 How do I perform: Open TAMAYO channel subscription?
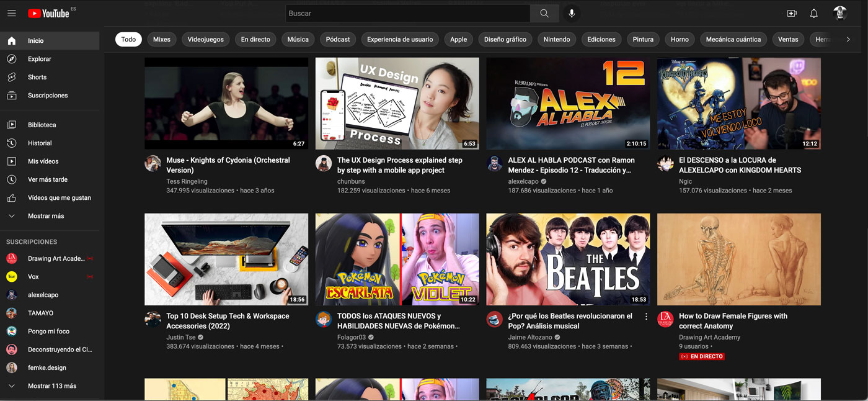click(x=50, y=313)
